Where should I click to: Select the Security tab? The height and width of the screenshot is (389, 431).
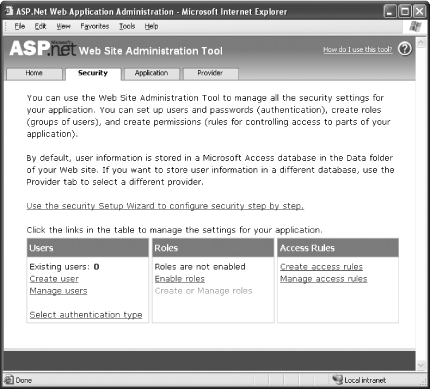click(93, 73)
